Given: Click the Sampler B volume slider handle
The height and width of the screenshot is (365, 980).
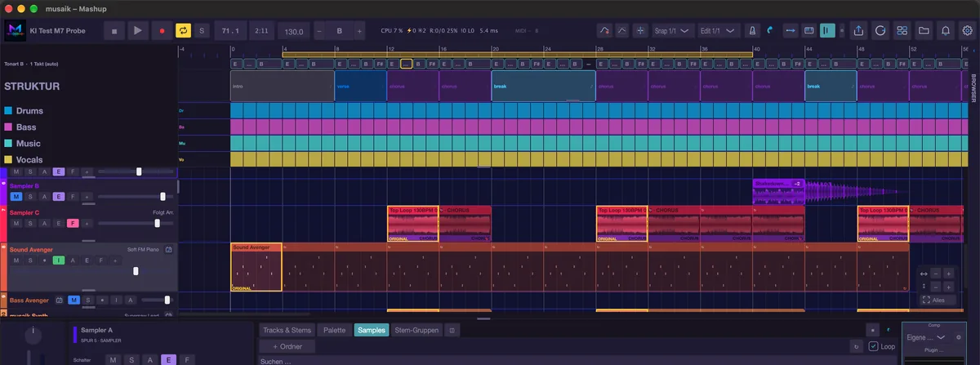Looking at the screenshot, I should point(163,197).
